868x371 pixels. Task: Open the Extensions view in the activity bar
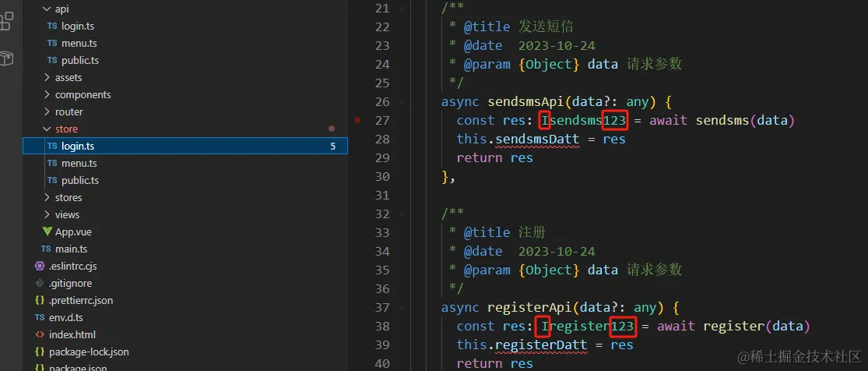[6, 21]
